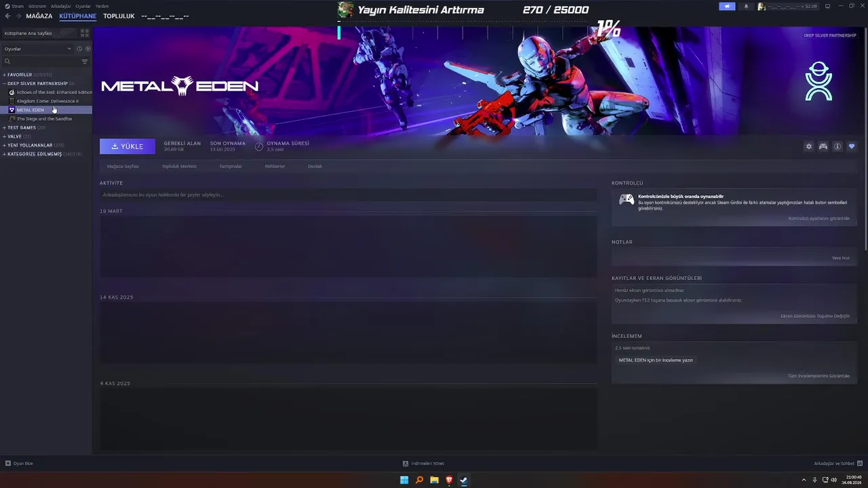The image size is (868, 488).
Task: View all my reviews link
Action: click(x=818, y=376)
